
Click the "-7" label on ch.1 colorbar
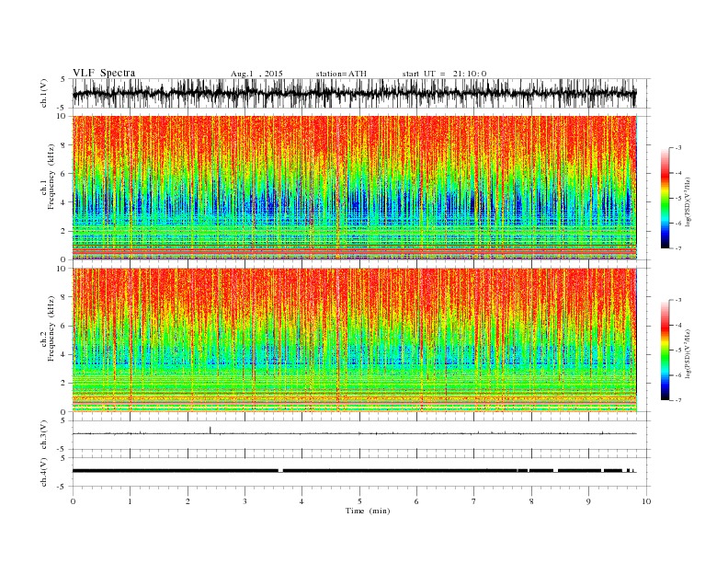tap(678, 248)
